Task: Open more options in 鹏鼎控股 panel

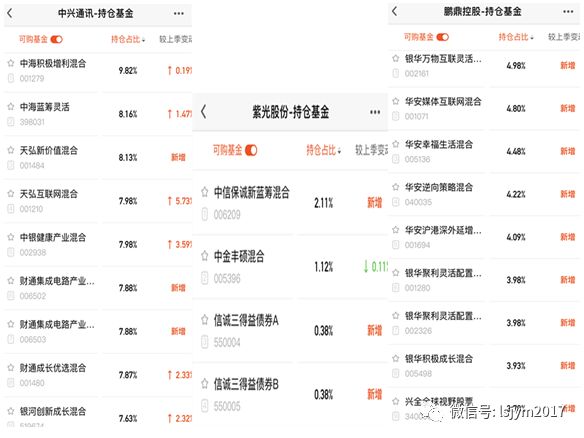Action: (568, 12)
